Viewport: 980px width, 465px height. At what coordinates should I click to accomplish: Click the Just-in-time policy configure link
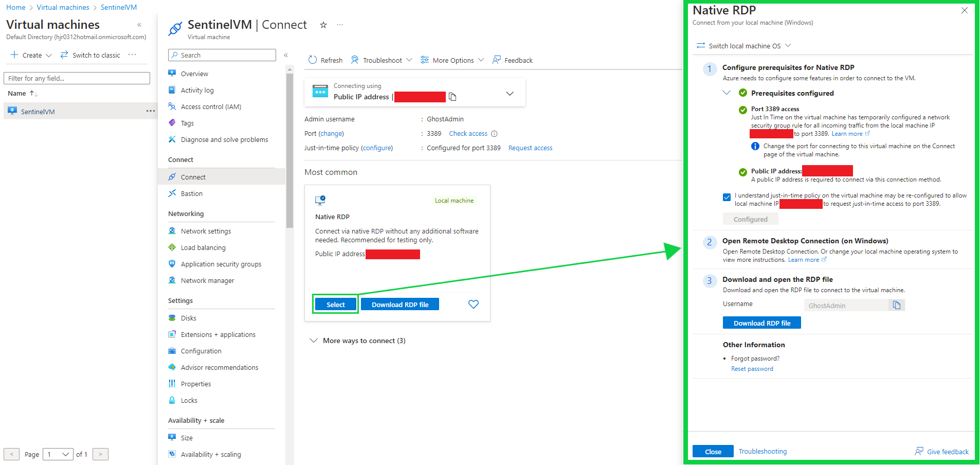point(377,148)
